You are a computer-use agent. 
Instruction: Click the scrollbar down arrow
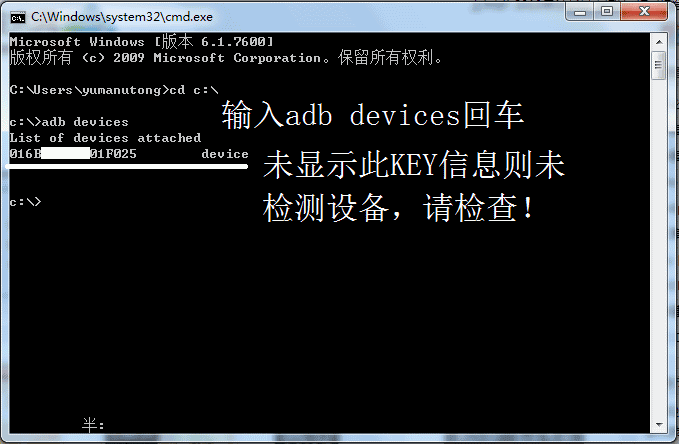(x=659, y=425)
